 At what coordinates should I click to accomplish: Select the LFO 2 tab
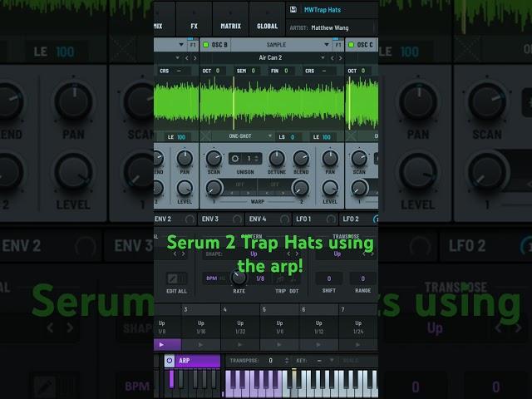pyautogui.click(x=359, y=219)
